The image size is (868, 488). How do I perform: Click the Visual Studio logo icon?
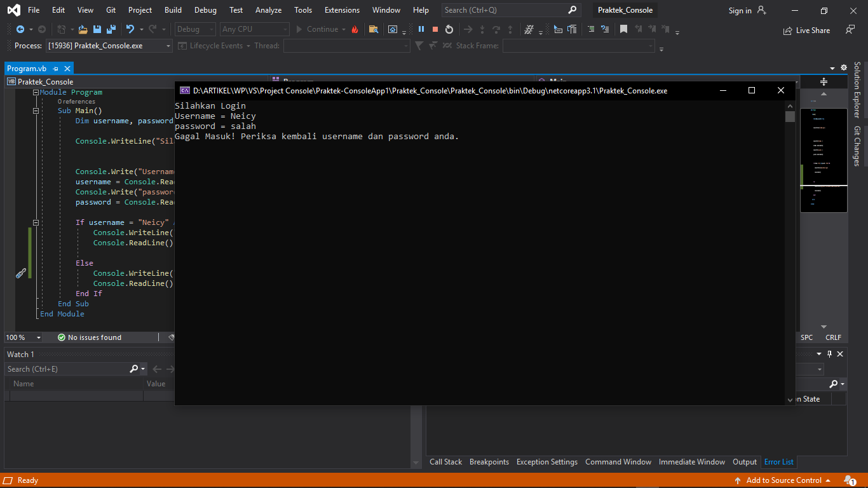coord(13,10)
